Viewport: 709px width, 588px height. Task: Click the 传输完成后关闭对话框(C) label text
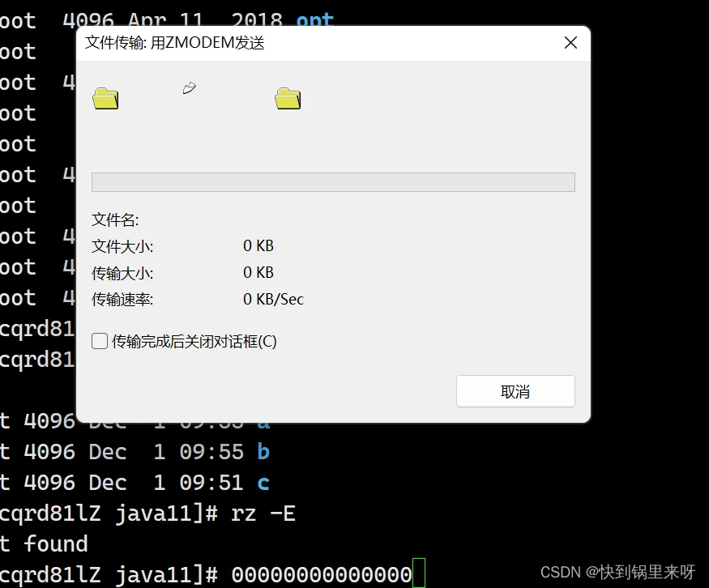click(194, 342)
